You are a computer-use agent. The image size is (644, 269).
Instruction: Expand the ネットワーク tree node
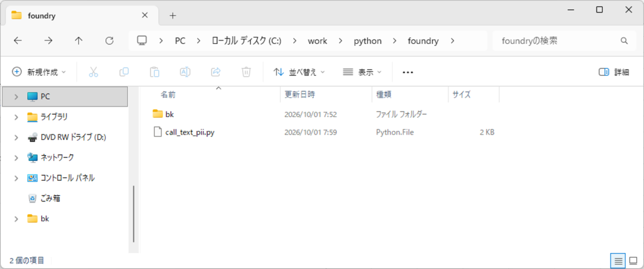(16, 158)
